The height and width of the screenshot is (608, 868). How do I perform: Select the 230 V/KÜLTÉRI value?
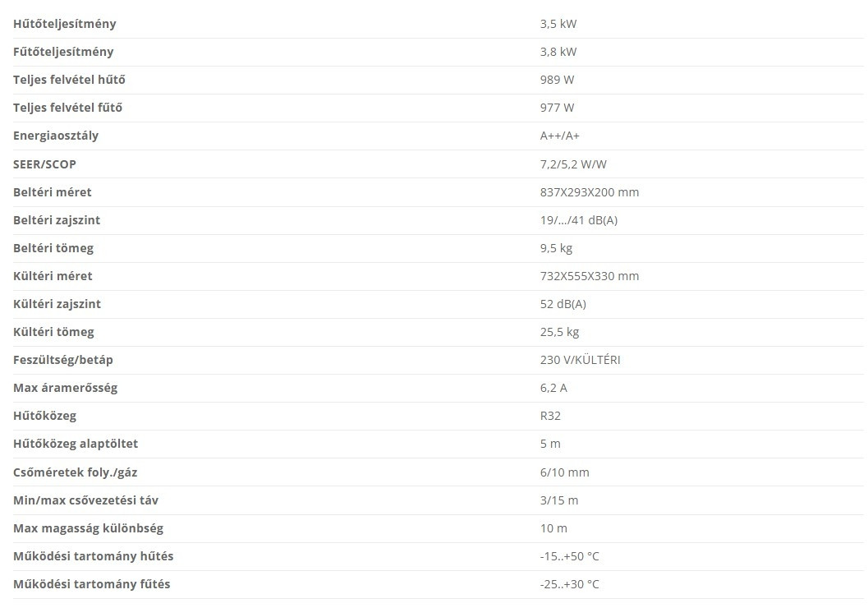(580, 360)
